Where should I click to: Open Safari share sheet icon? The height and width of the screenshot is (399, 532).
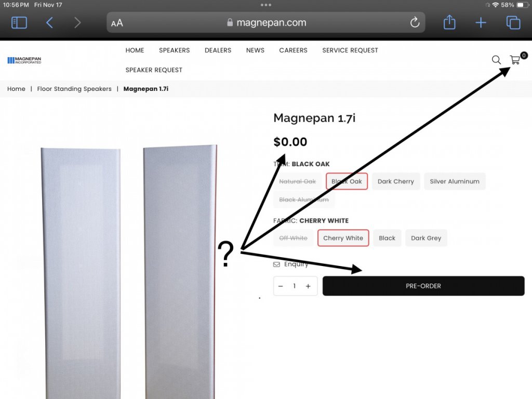point(449,22)
